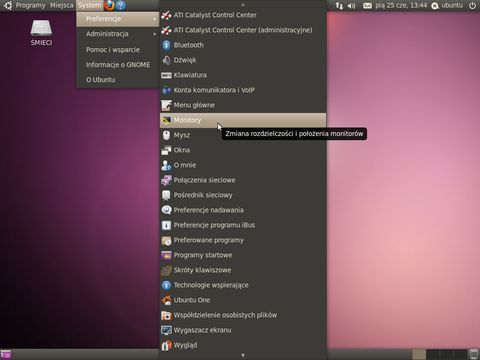This screenshot has height=360, width=480.
Task: Click the 'Wygaszacz ekranu' menu label
Action: point(202,330)
